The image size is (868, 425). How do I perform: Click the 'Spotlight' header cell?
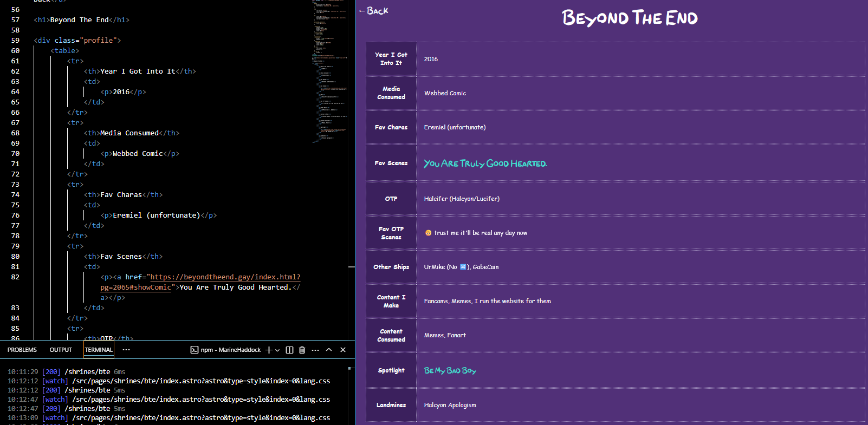coord(391,370)
